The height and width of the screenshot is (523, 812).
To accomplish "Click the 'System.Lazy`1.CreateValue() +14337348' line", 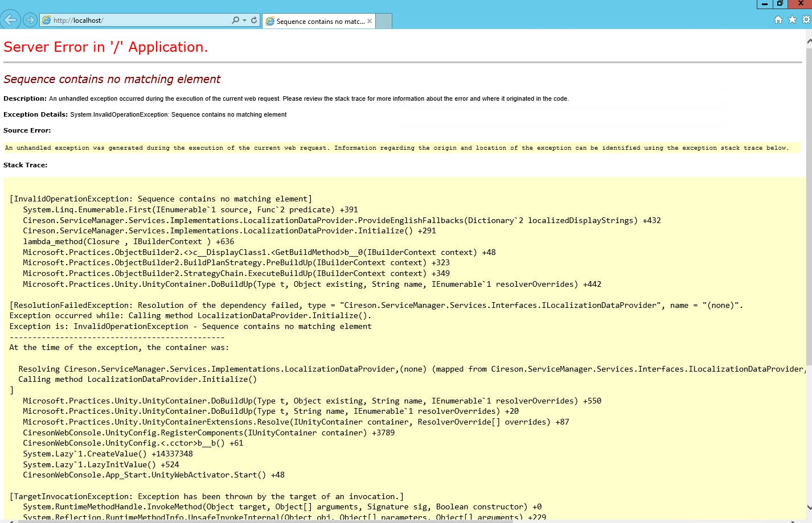I will click(108, 454).
